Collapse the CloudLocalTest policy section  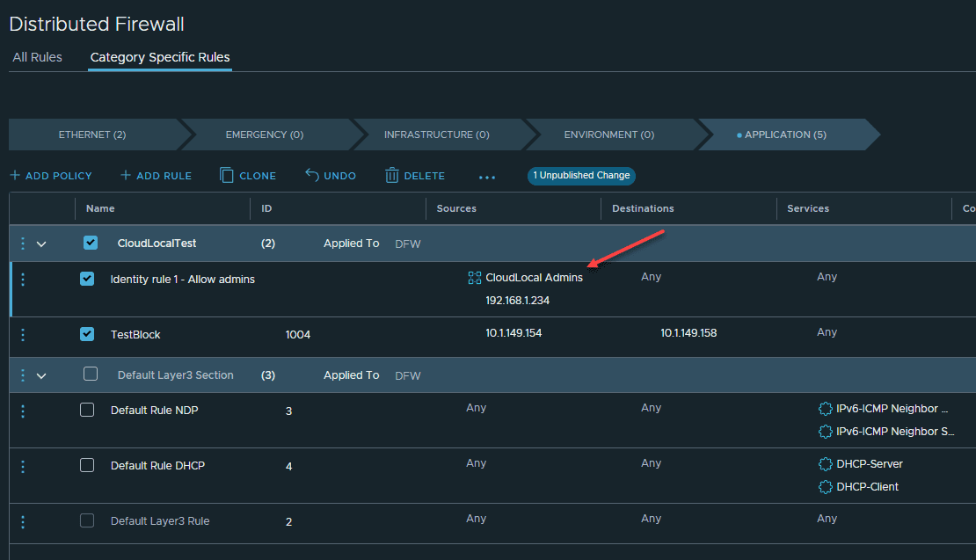click(41, 244)
